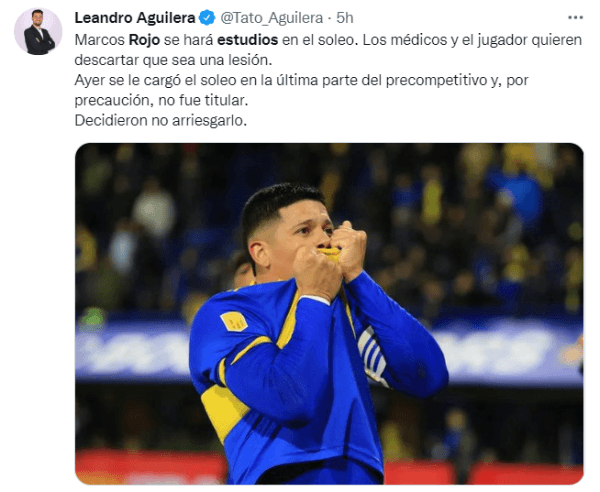Screen dimensions: 600x492
Task: Open the attached photo of the player
Action: click(329, 314)
